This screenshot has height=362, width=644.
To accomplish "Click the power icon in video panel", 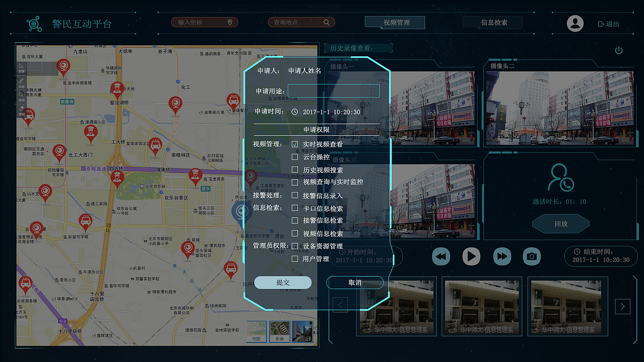I will tap(619, 50).
